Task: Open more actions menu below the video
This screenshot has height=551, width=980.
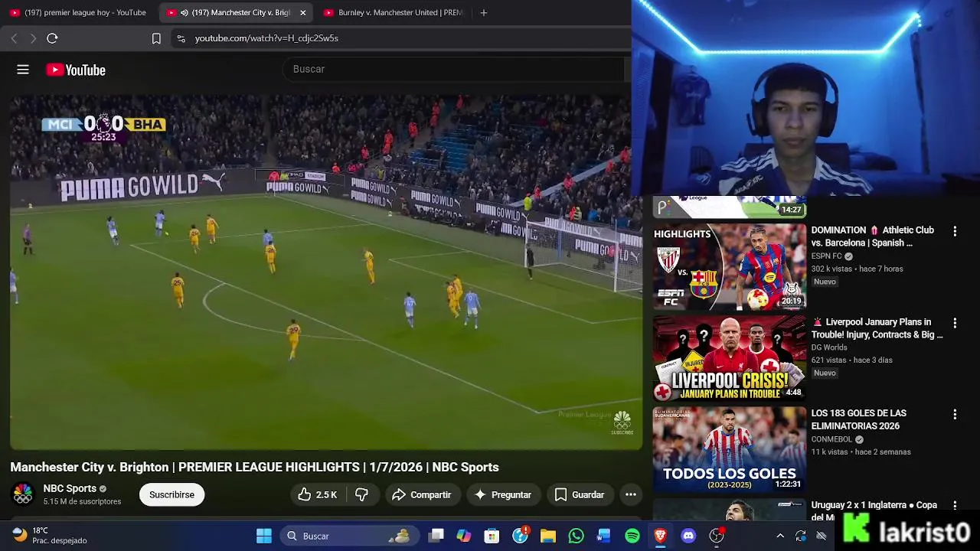Action: tap(631, 494)
